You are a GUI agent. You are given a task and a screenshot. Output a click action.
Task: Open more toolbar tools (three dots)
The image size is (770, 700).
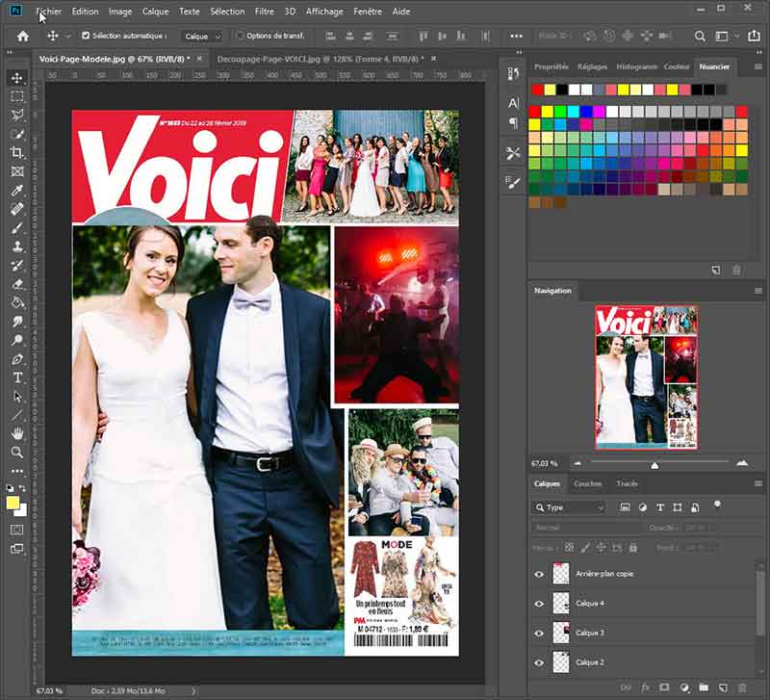click(x=17, y=471)
